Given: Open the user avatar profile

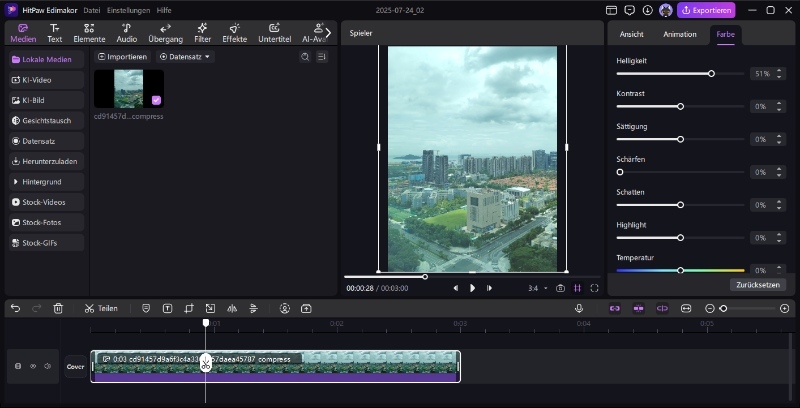Looking at the screenshot, I should tap(665, 10).
